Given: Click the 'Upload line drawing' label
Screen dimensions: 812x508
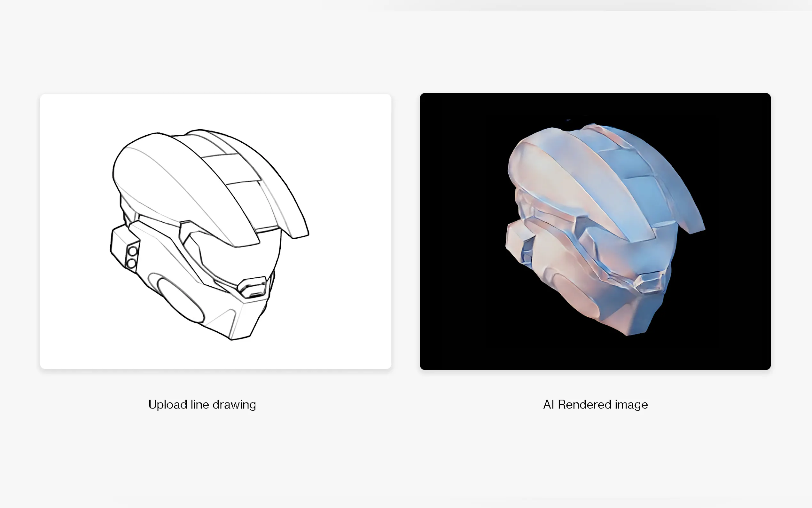Looking at the screenshot, I should 202,405.
